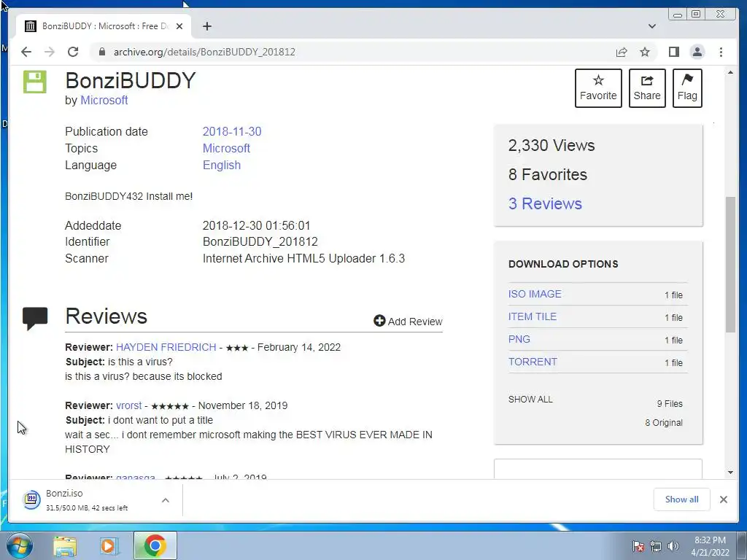
Task: Click the browser forward arrow
Action: (x=50, y=52)
